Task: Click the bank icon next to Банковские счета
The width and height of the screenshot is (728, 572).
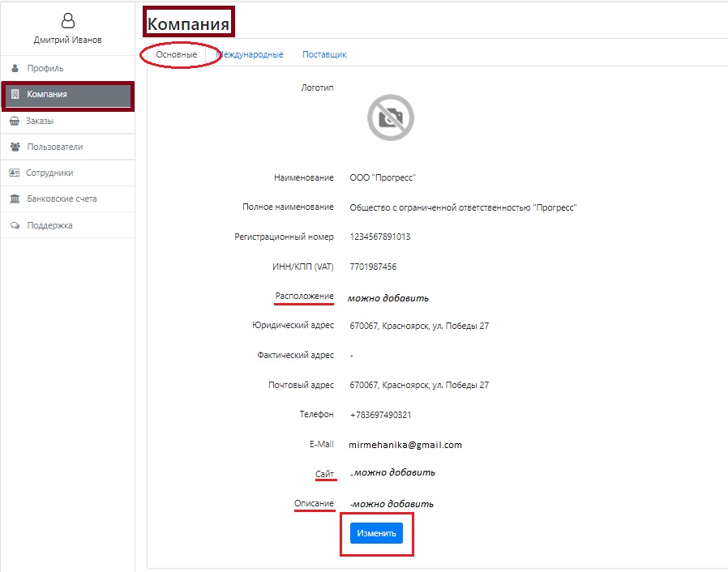Action: tap(15, 198)
